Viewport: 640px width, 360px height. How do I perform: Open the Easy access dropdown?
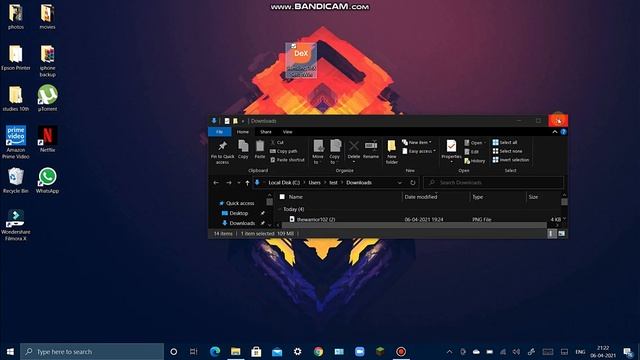click(x=419, y=151)
